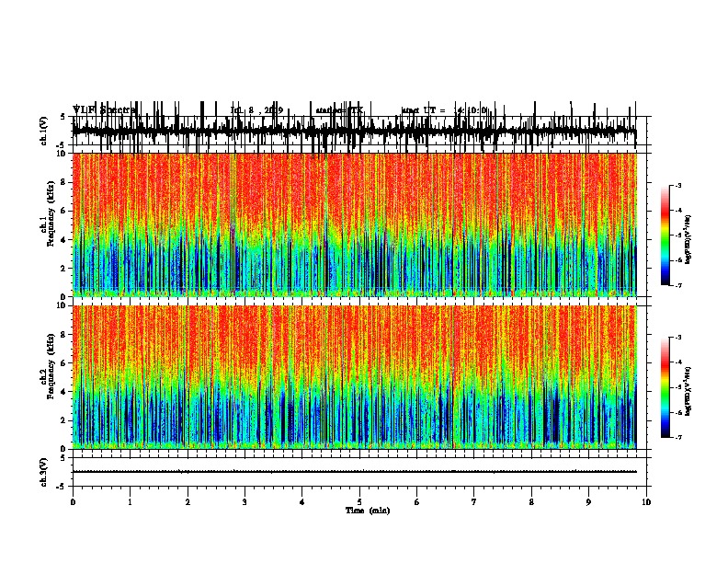Click the x-axis tick label '2'

pyautogui.click(x=188, y=502)
